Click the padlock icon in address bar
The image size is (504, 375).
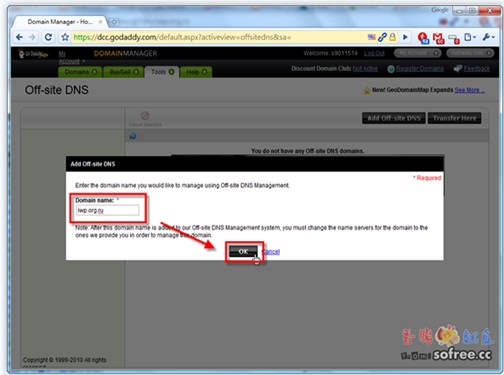coord(393,37)
